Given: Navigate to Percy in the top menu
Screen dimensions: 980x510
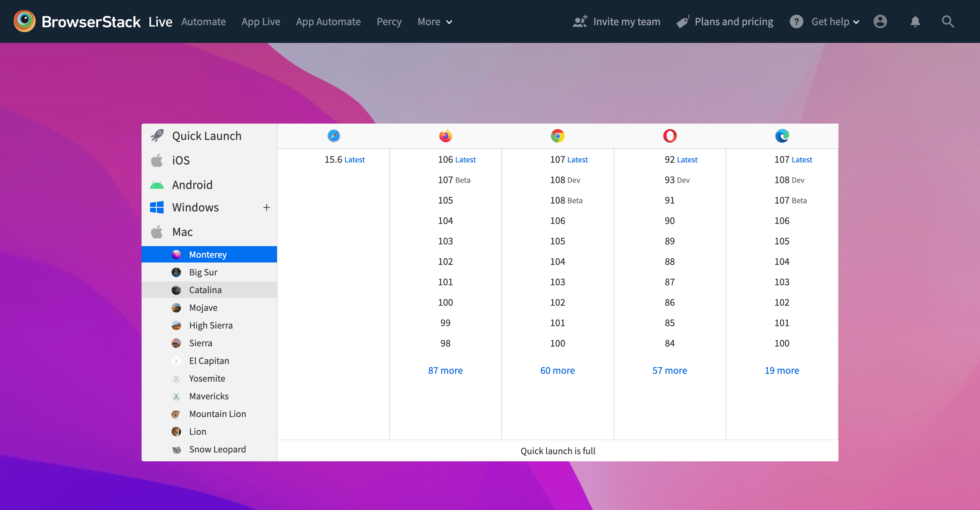Looking at the screenshot, I should click(389, 22).
